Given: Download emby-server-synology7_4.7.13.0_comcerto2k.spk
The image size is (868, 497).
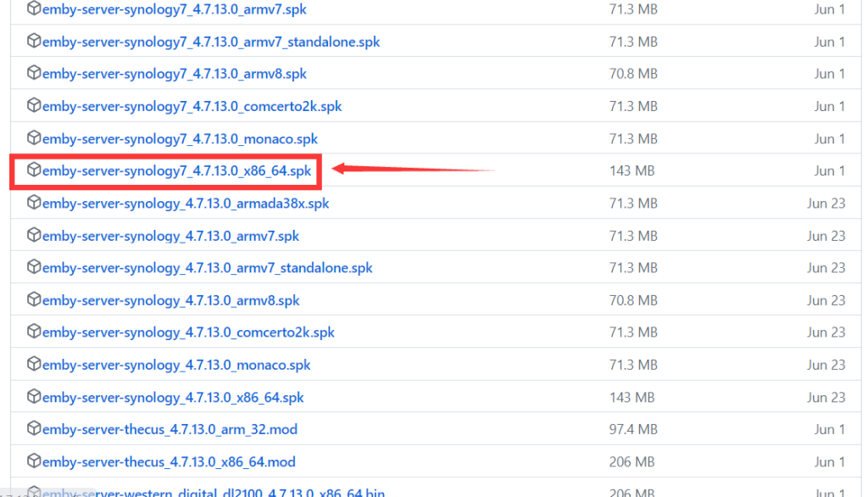Looking at the screenshot, I should click(192, 106).
